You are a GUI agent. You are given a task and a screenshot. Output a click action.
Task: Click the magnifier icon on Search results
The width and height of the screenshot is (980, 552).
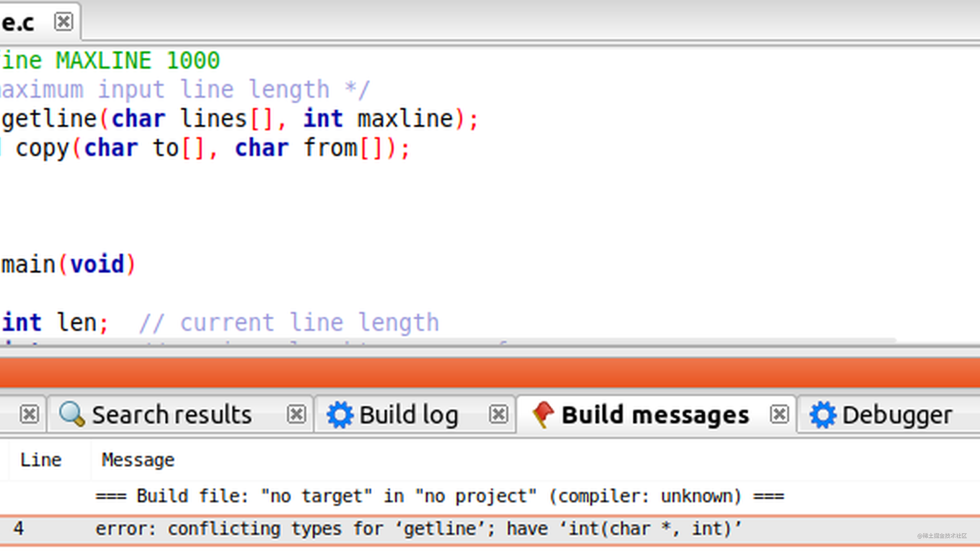(72, 414)
